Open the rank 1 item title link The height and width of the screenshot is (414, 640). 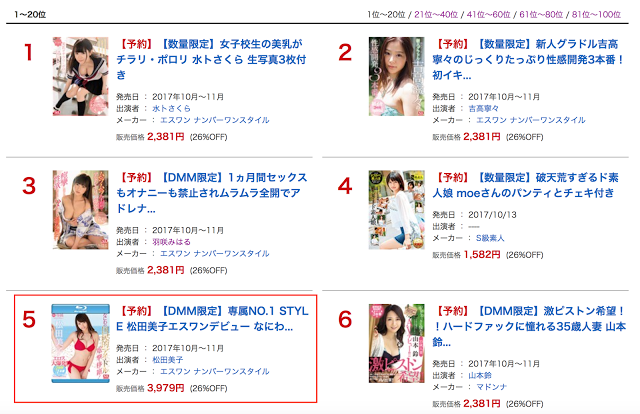coord(211,59)
